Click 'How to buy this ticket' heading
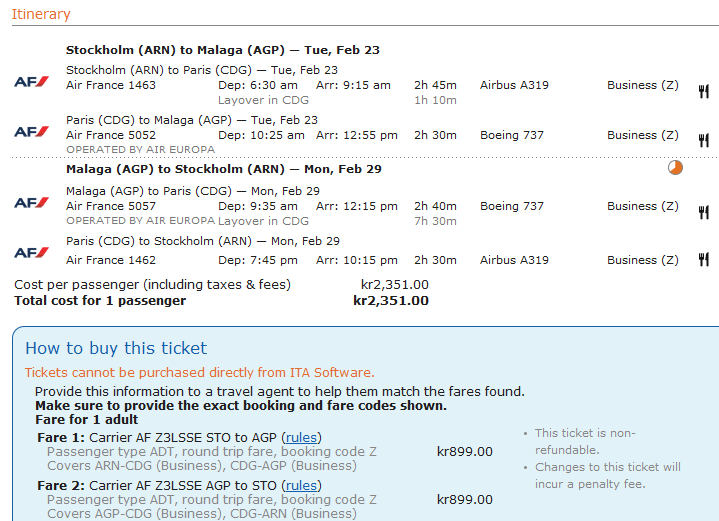The image size is (719, 521). pyautogui.click(x=116, y=348)
